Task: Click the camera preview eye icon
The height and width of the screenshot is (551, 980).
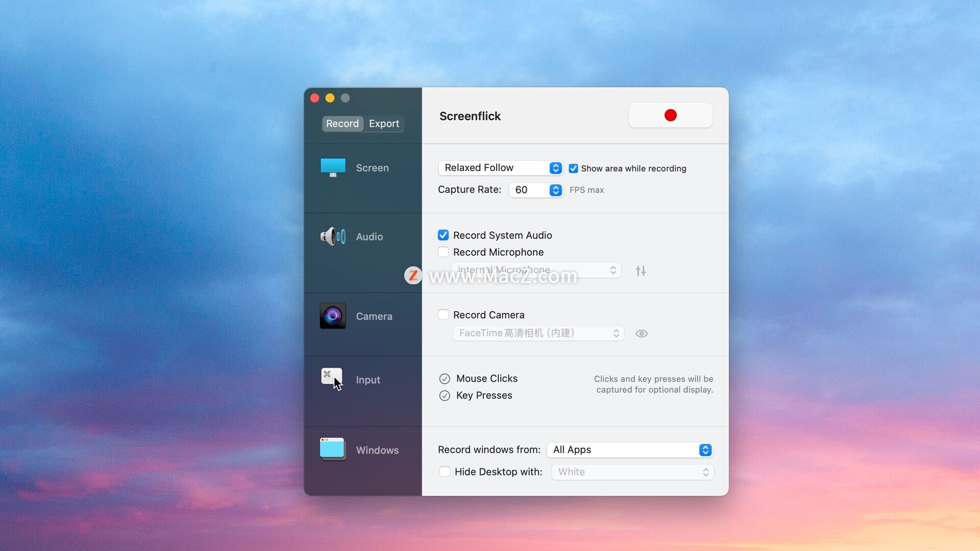Action: point(642,333)
